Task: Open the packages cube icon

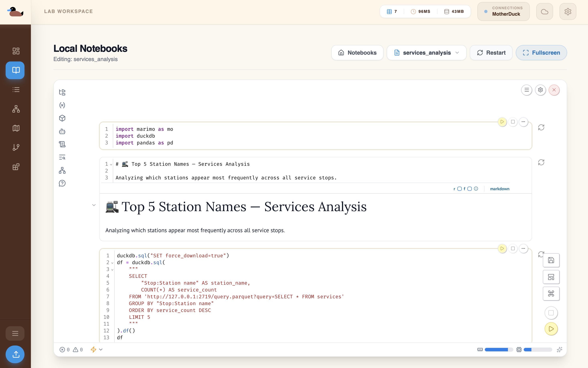Action: pos(62,118)
